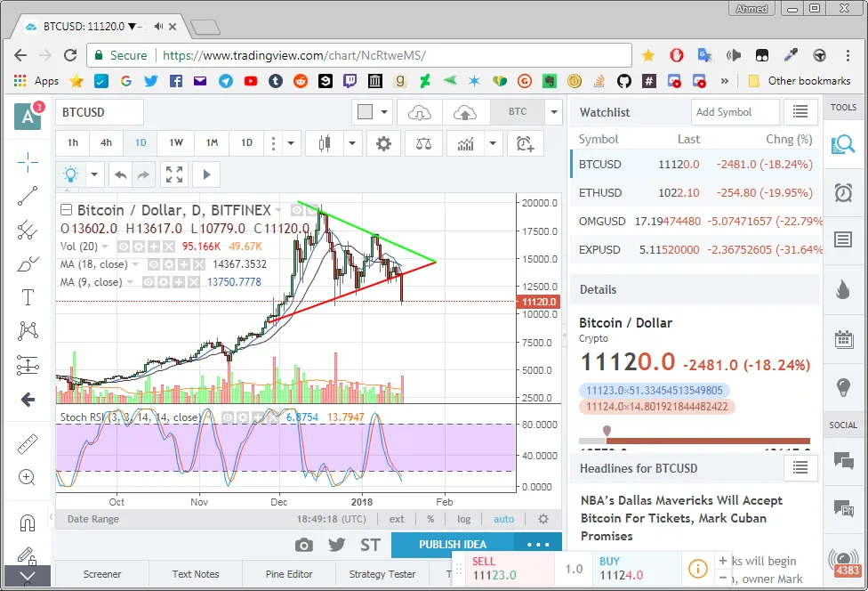
Task: Select the pitchfork drawing tool
Action: (x=27, y=230)
